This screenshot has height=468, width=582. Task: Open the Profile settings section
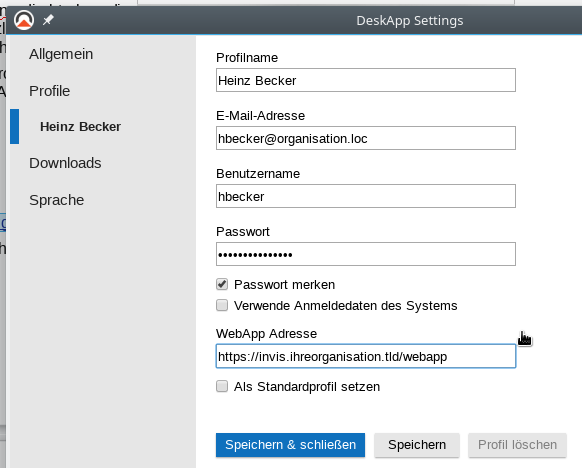(x=49, y=91)
